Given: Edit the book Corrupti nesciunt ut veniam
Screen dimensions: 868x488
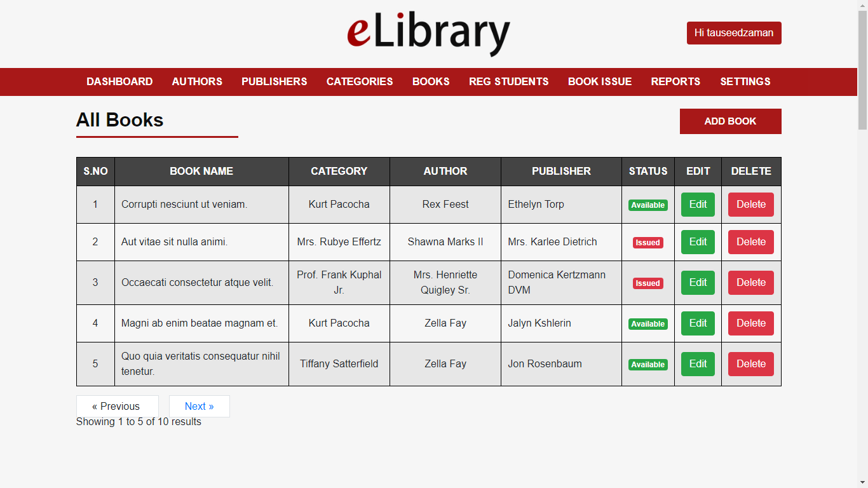Looking at the screenshot, I should (698, 205).
